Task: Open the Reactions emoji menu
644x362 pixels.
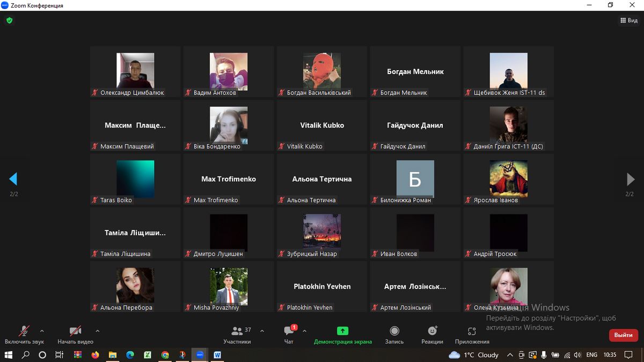Action: [432, 331]
